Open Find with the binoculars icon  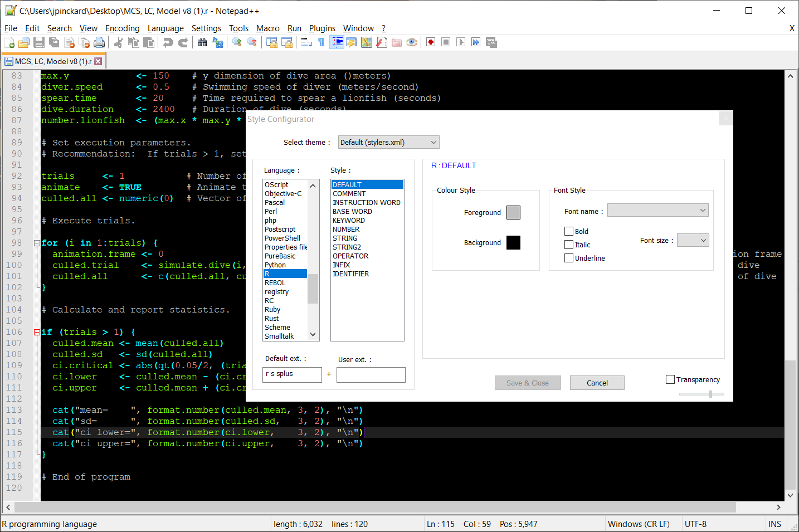point(202,42)
